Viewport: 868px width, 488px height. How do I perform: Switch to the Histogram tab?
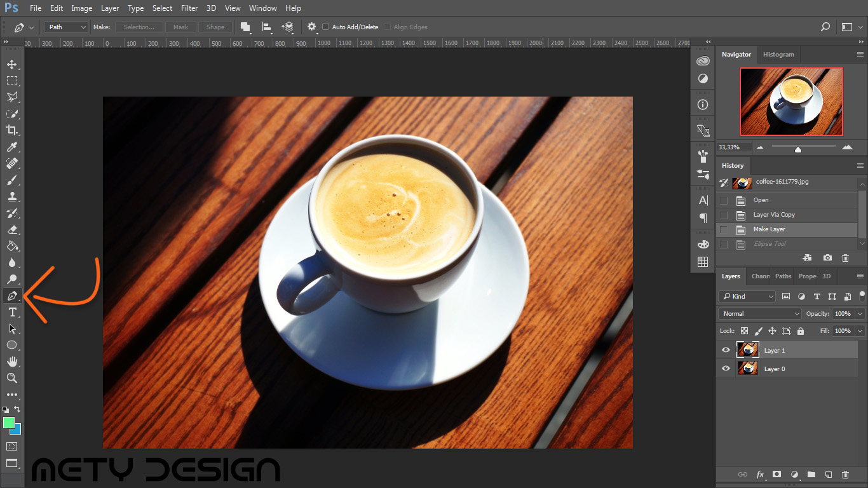(x=778, y=55)
